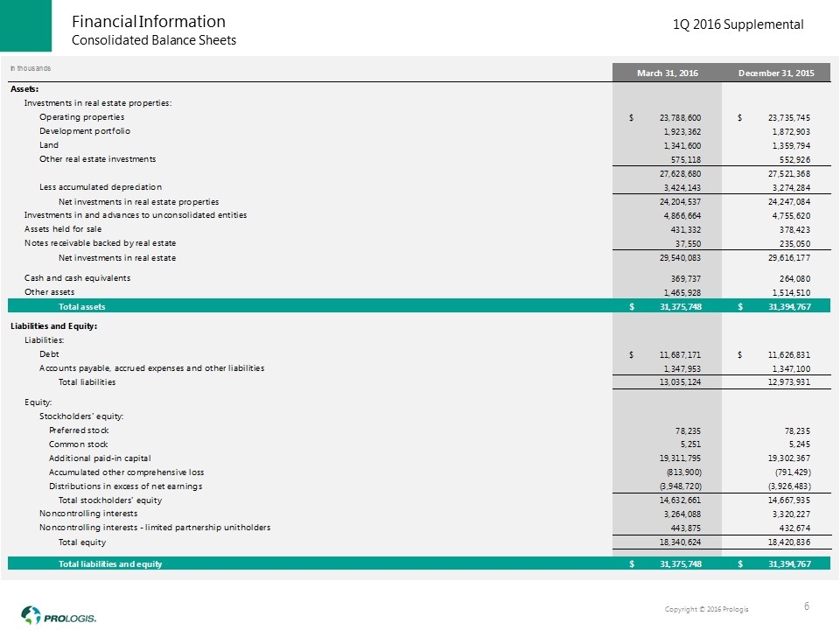Screen dimensions: 840x630
Task: Select the Total equity value for December 2015
Action: [787, 542]
